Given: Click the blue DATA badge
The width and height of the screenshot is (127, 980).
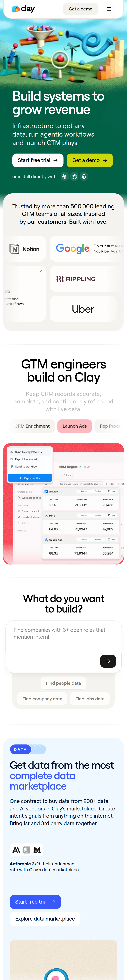Looking at the screenshot, I should click(21, 750).
